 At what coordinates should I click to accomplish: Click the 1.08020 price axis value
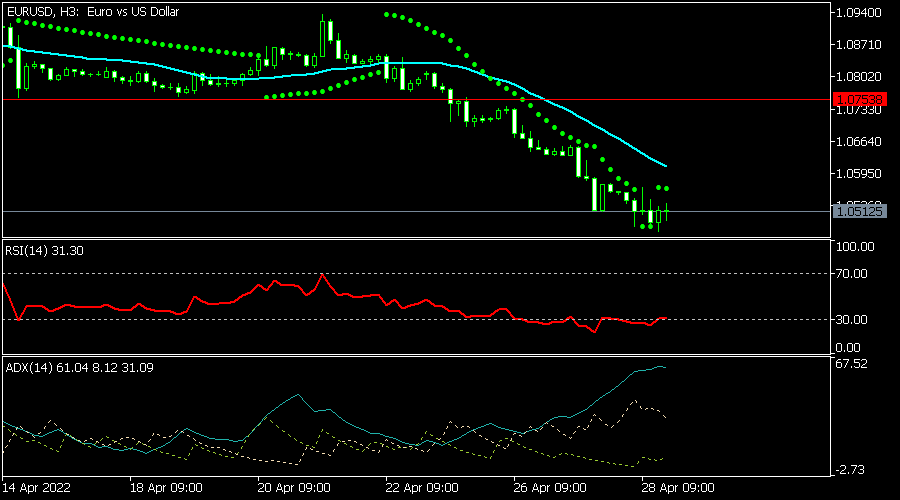859,77
